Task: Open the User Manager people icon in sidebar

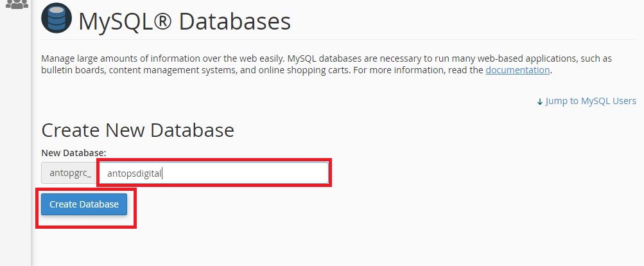Action: 17,4
